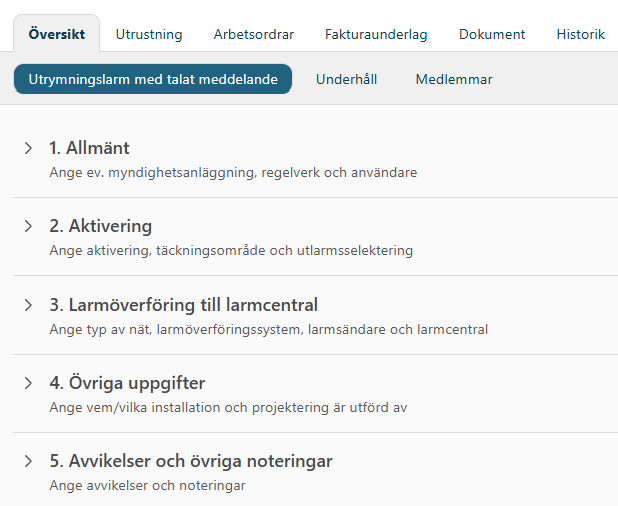Go to the Arbetsordrar tab
Screen dimensions: 618x506
tap(254, 34)
